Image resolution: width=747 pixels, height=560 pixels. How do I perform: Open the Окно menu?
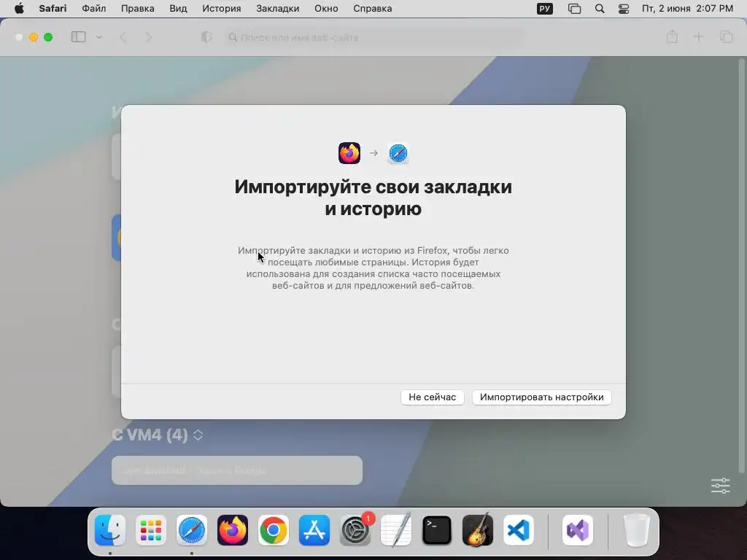(x=326, y=9)
